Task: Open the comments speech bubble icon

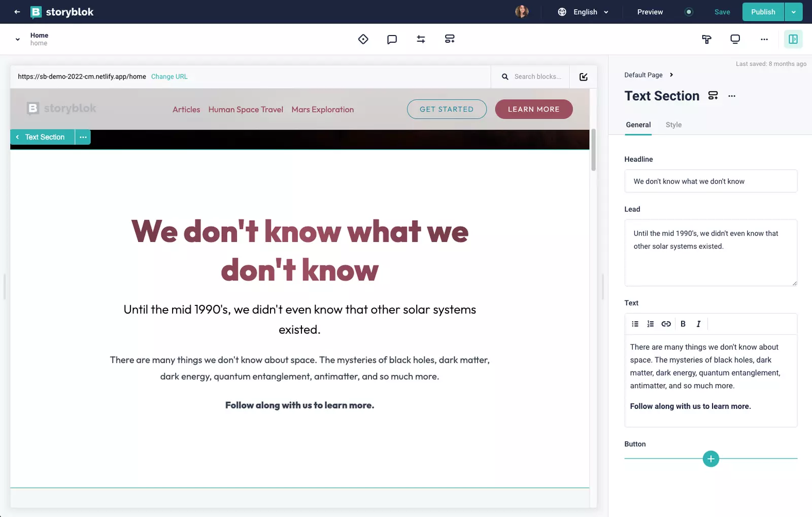Action: pyautogui.click(x=392, y=39)
